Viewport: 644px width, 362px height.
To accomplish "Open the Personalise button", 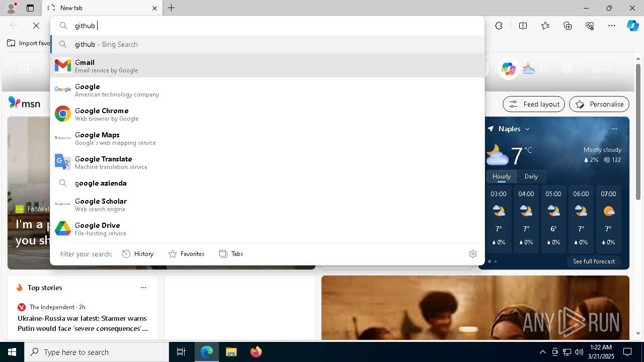I will (599, 104).
